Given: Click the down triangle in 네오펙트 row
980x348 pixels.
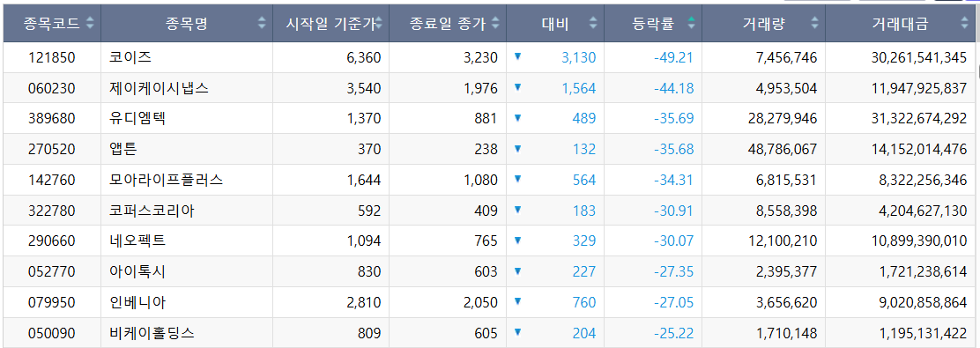Looking at the screenshot, I should pyautogui.click(x=517, y=241).
